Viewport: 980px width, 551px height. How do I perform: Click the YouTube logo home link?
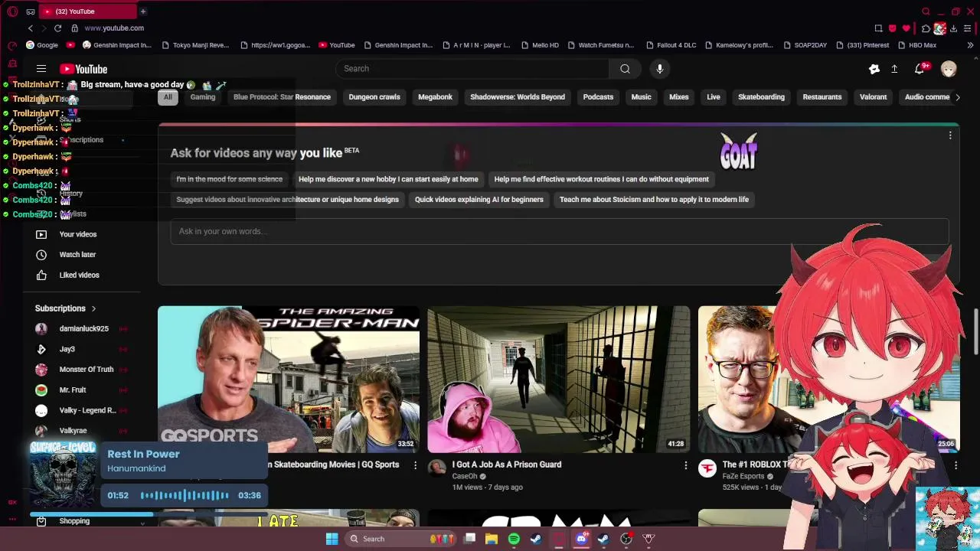tap(83, 69)
